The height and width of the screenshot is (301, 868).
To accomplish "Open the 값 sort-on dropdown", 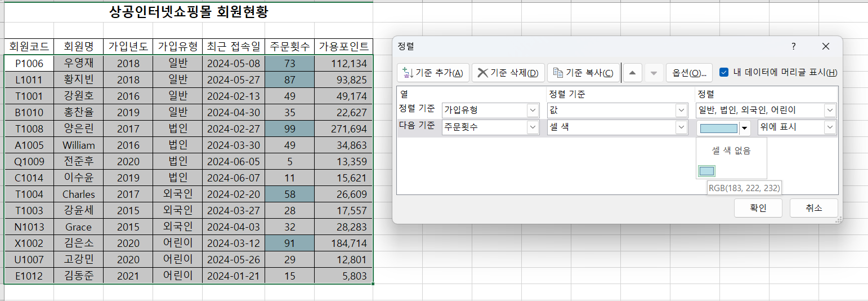I will point(682,110).
